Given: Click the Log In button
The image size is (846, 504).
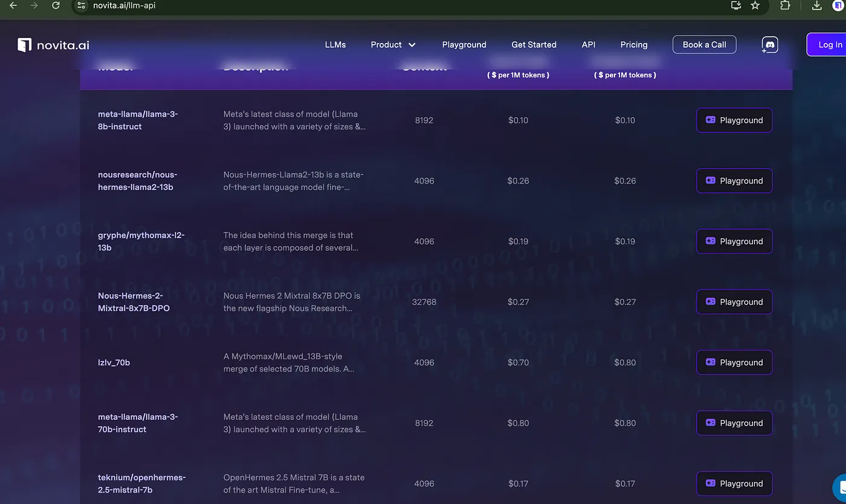Looking at the screenshot, I should [827, 45].
